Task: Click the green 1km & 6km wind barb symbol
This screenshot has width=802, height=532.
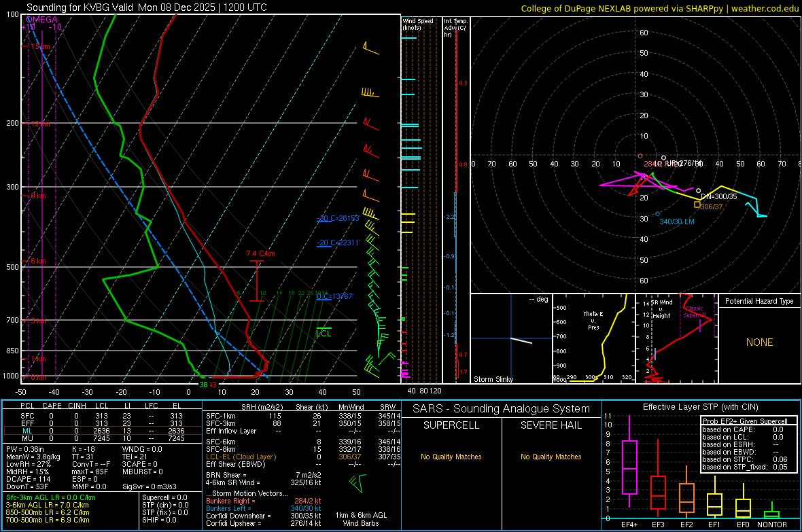Action: (x=357, y=483)
